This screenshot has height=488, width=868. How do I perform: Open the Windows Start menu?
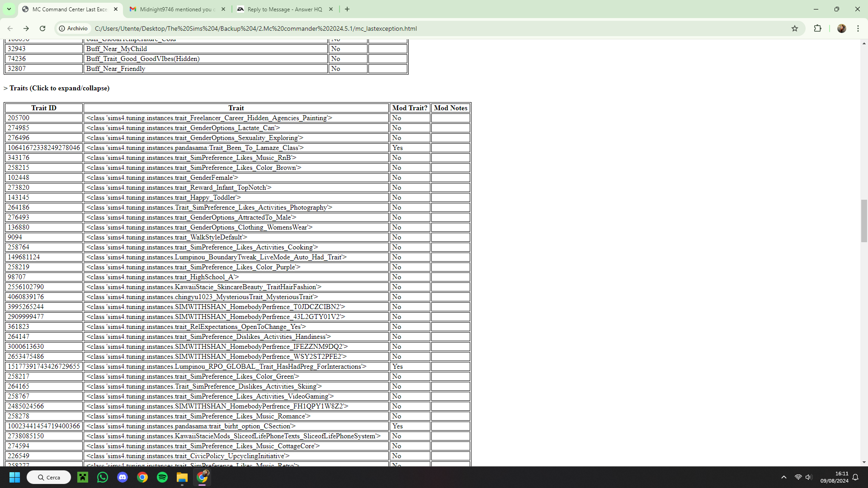tap(14, 477)
